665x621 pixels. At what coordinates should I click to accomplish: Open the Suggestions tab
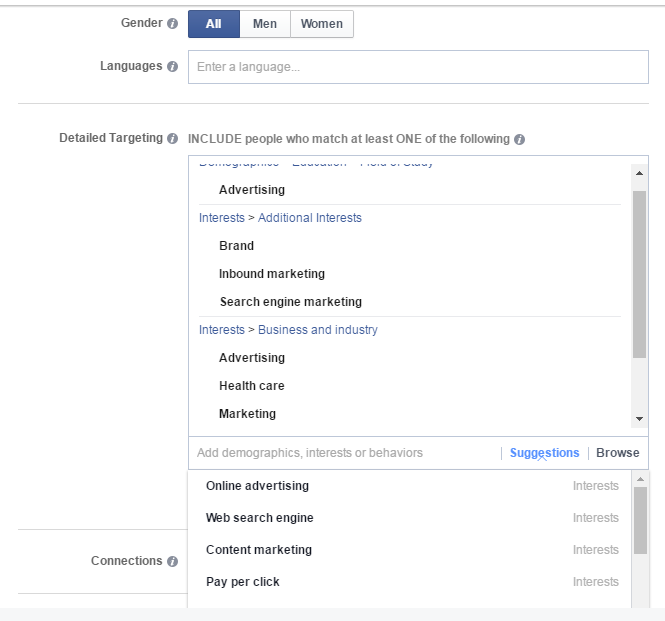click(544, 453)
